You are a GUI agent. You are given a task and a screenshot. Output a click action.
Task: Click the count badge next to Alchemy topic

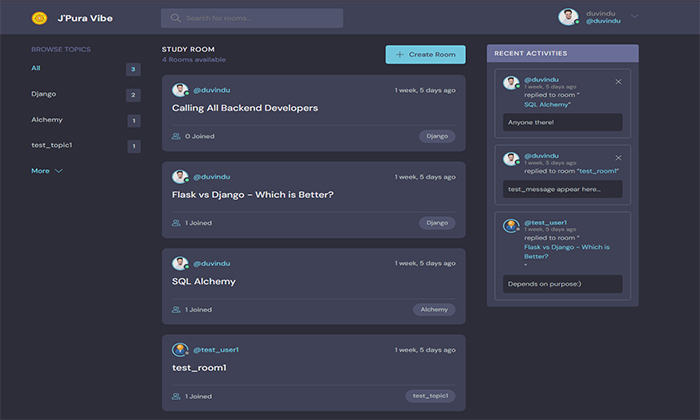133,121
